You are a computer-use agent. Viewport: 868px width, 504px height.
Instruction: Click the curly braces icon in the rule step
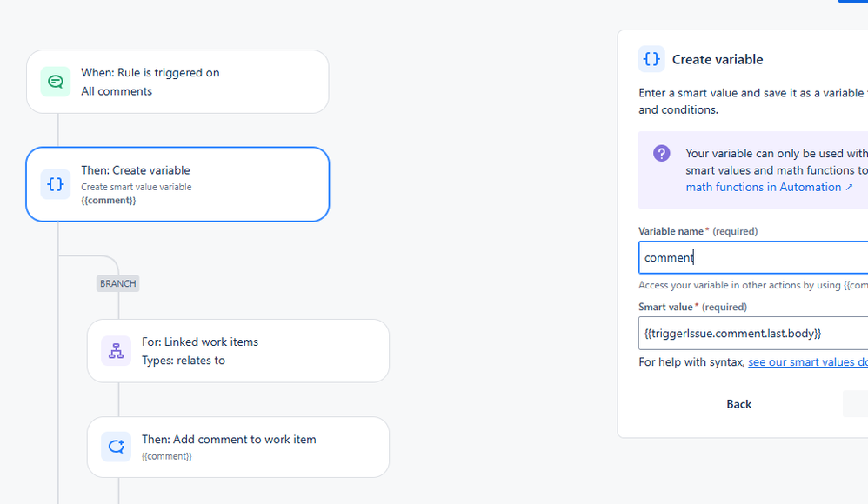(56, 184)
